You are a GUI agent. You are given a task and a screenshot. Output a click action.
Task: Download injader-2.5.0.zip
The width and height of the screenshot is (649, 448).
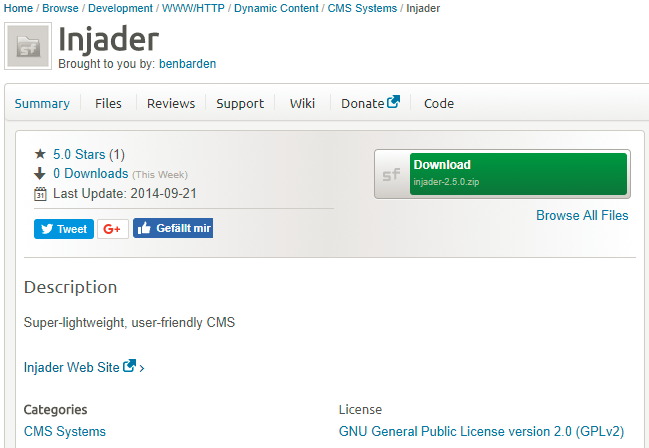pos(518,174)
